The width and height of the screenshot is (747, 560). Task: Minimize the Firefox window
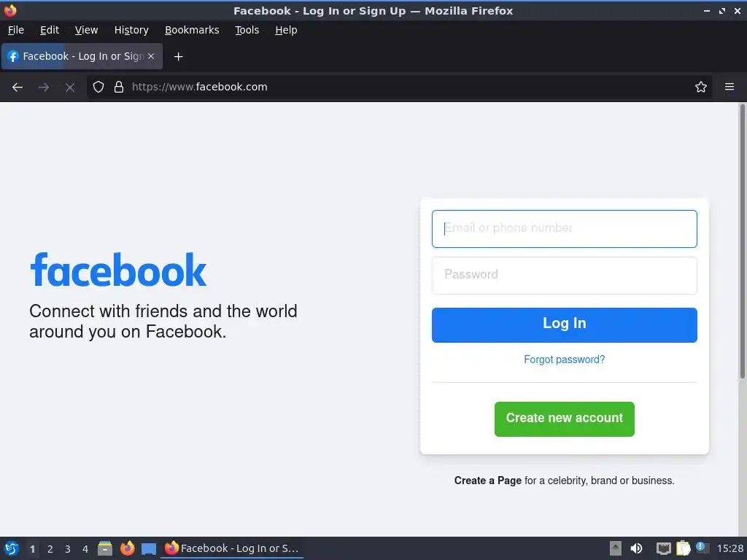pyautogui.click(x=706, y=10)
